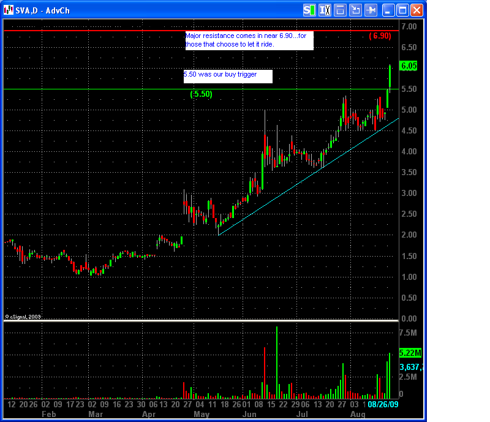
Task: Click the cyan ascending trendline
Action: click(308, 177)
